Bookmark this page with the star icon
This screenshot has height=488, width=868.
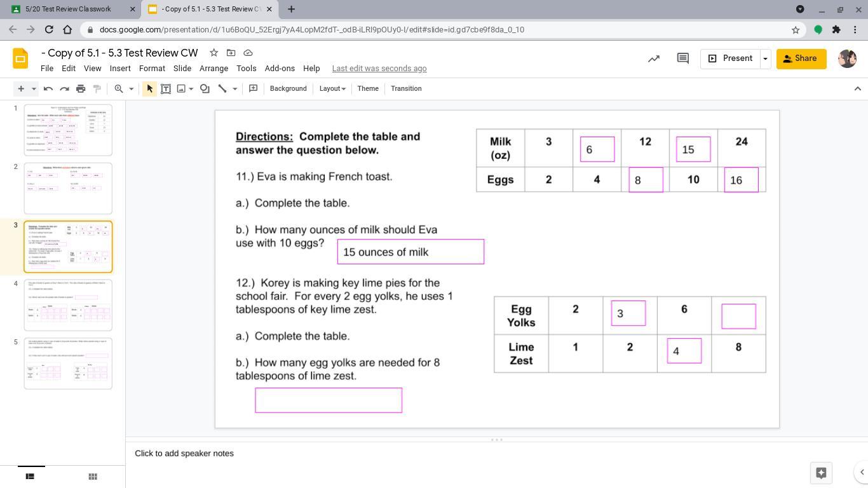(796, 29)
